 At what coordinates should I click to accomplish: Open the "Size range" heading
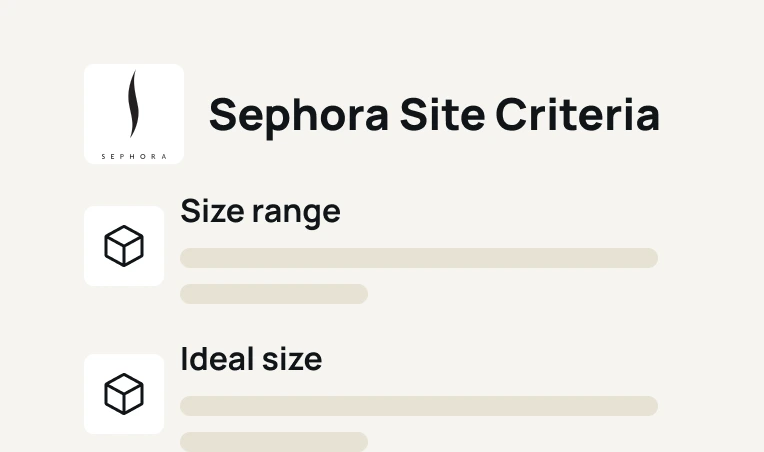pos(260,212)
